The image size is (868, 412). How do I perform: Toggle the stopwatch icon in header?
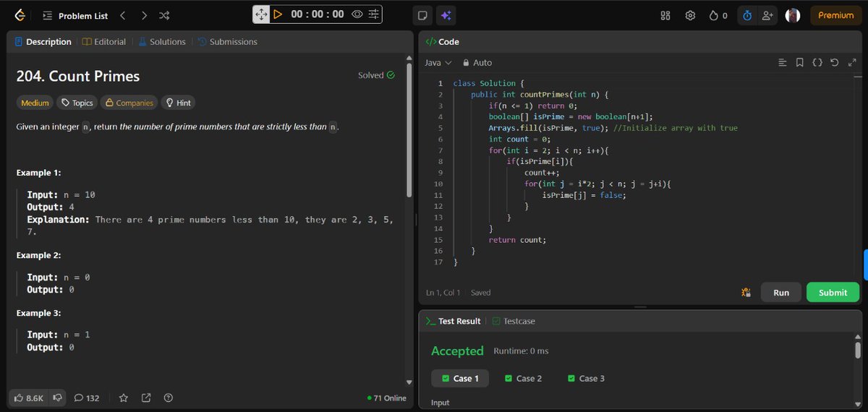pyautogui.click(x=747, y=15)
